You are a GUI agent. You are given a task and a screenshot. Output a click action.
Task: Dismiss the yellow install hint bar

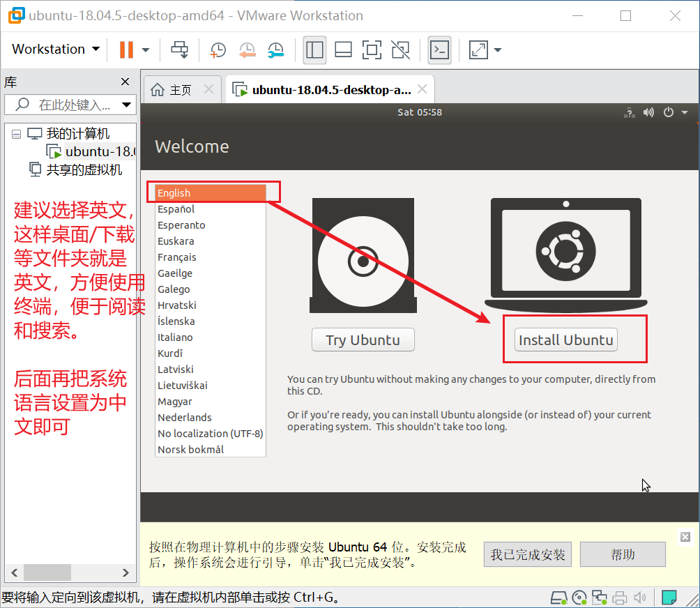[x=685, y=537]
